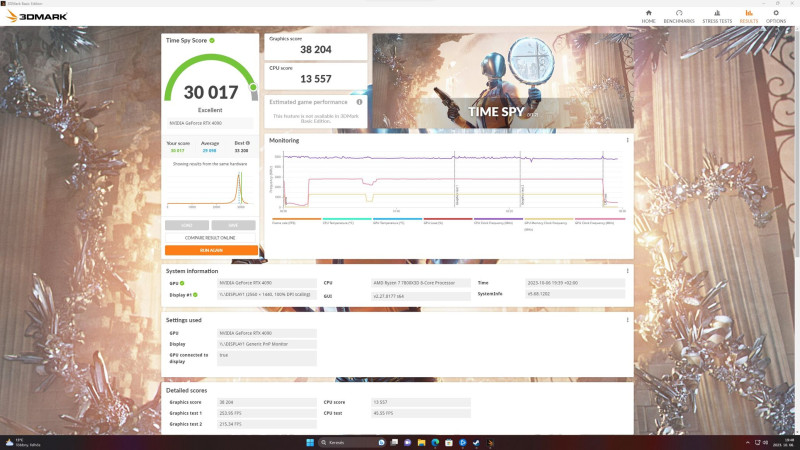Open File Explorer from the taskbar
The height and width of the screenshot is (450, 800).
pos(421,442)
